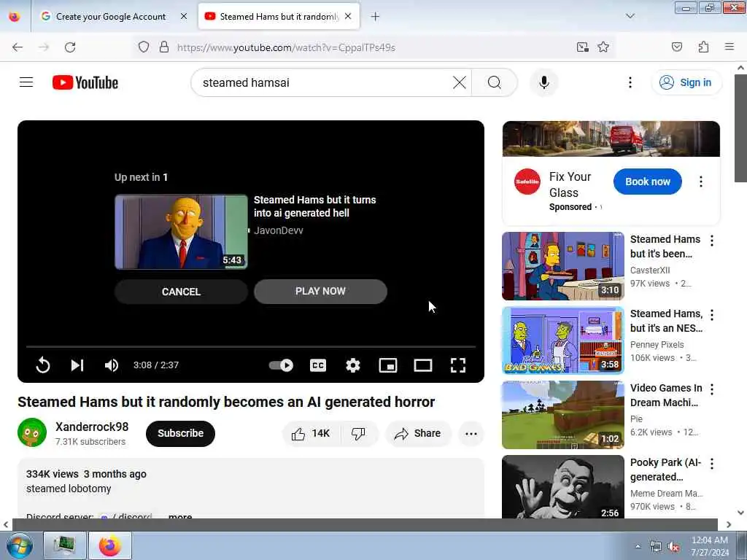
Task: Open options for 'Steamed Hams but it's been' video
Action: point(712,241)
